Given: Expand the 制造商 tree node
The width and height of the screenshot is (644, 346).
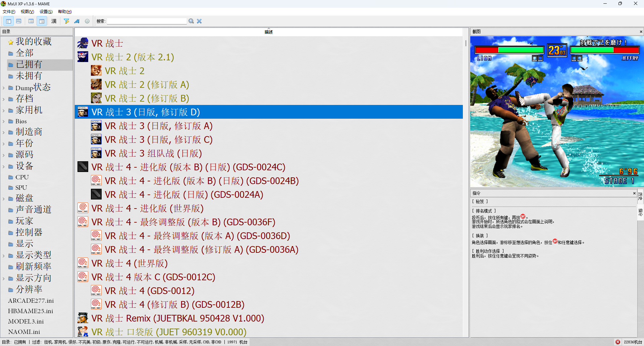Looking at the screenshot, I should (x=3, y=132).
